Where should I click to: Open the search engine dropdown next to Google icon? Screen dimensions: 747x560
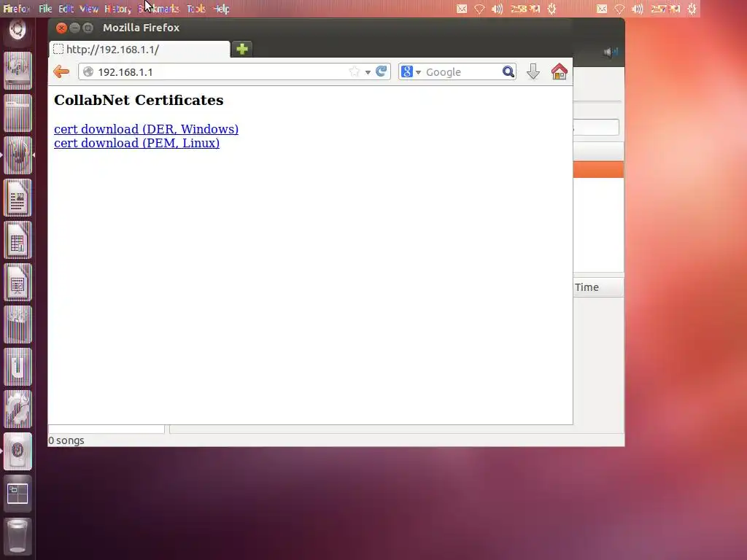[x=418, y=72]
